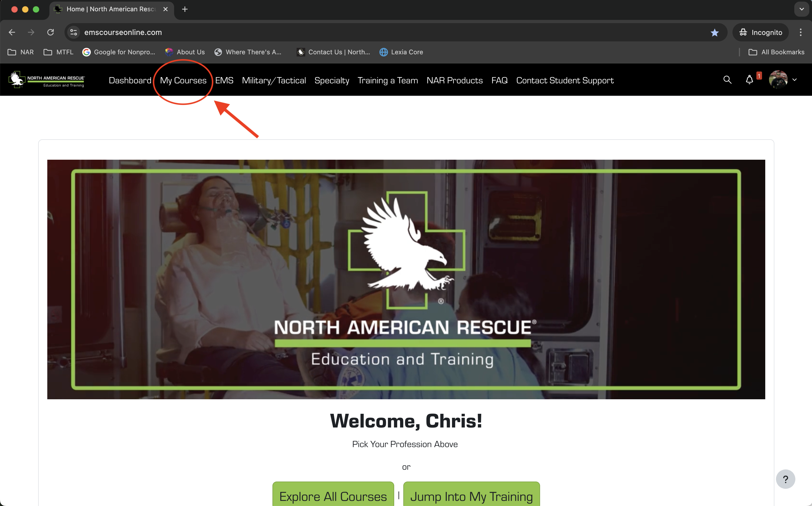The image size is (812, 506).
Task: Open the site search magnifier
Action: point(727,80)
